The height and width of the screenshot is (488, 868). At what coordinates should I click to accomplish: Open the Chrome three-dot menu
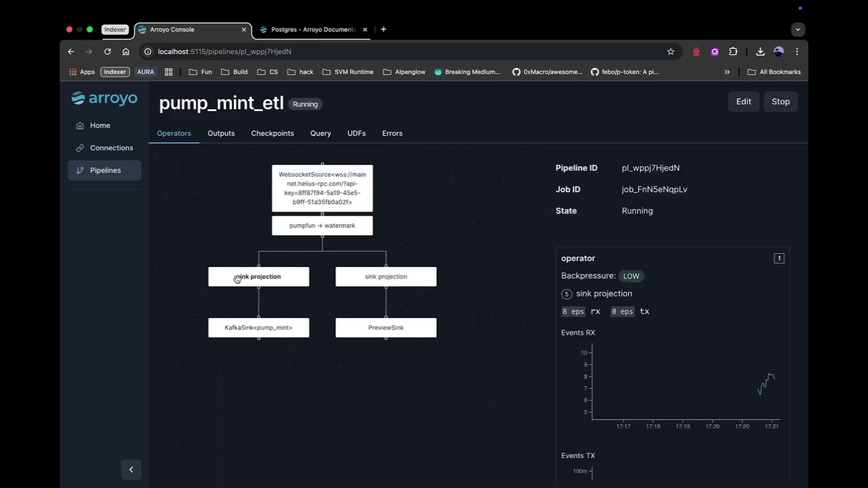[x=797, y=52]
